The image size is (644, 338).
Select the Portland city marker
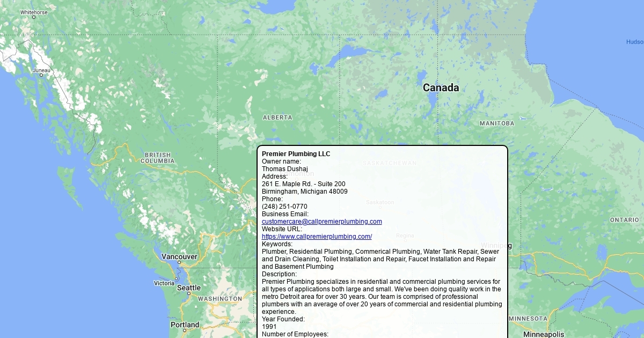[185, 330]
